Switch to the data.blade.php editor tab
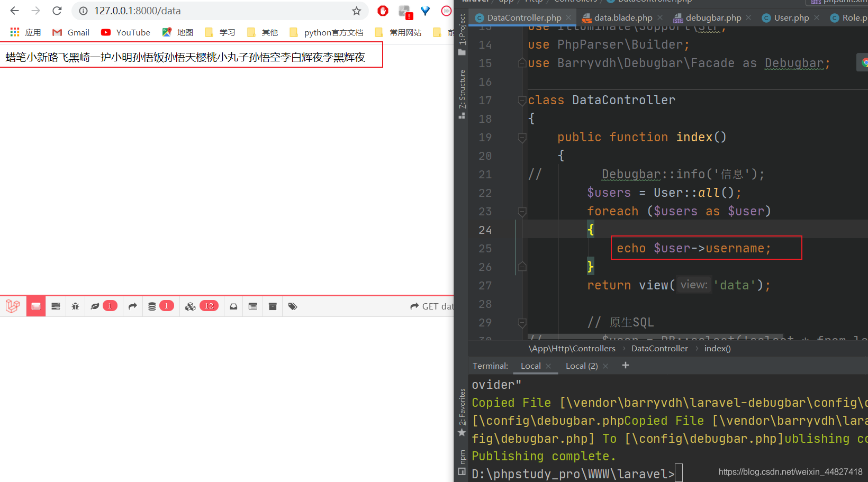This screenshot has width=868, height=482. pyautogui.click(x=623, y=17)
